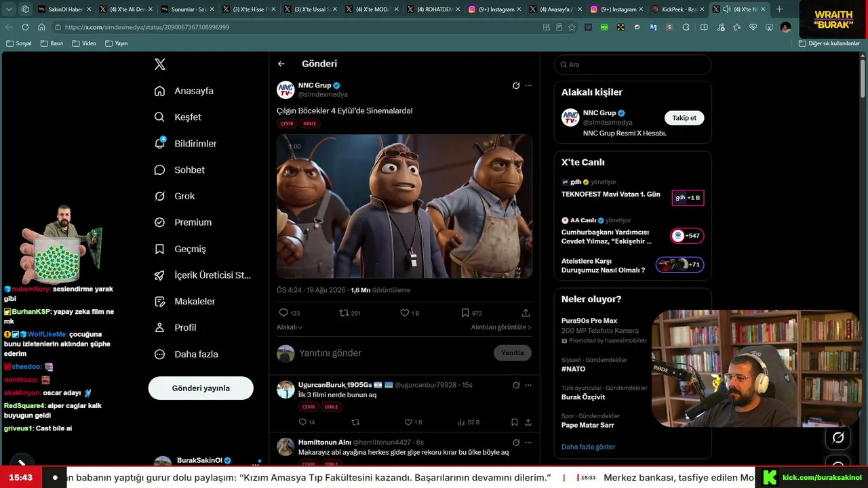View analytics of UgurcanBuruk reply

coord(469,422)
